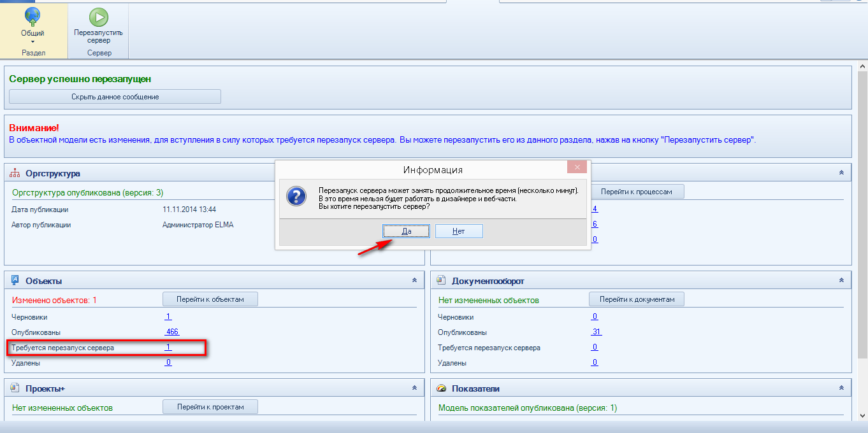Decline restart by clicking Нет
Image resolution: width=868 pixels, height=433 pixels.
[x=458, y=231]
